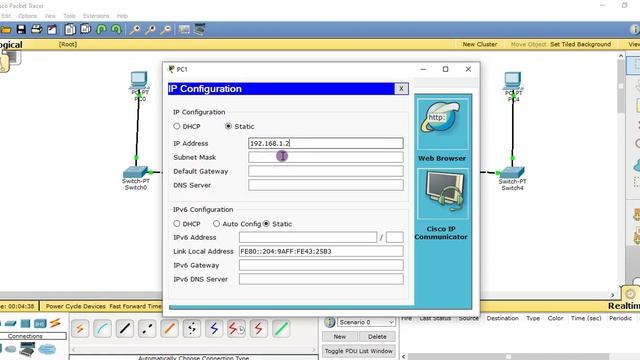Click the Subnet Mask input field
The width and height of the screenshot is (640, 360).
[326, 157]
